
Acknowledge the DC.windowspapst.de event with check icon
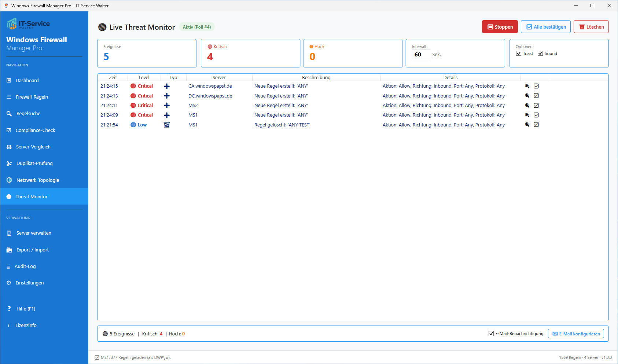pyautogui.click(x=536, y=96)
